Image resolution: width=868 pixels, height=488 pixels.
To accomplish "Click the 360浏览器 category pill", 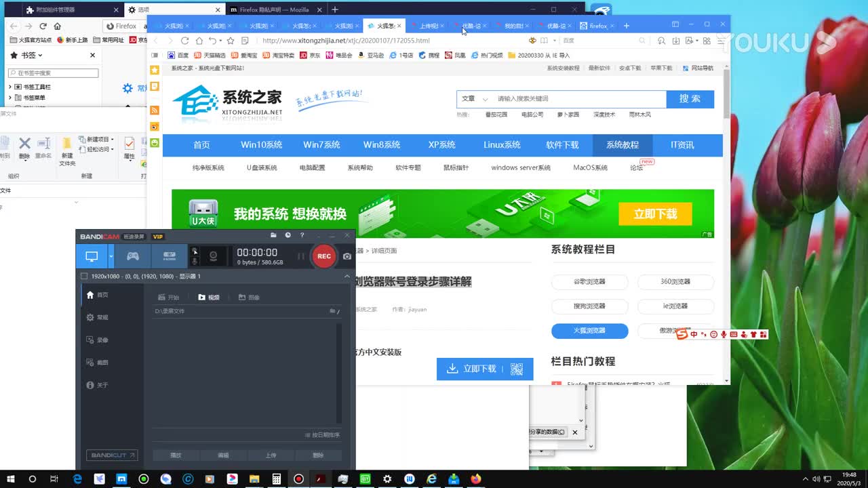I will [675, 282].
